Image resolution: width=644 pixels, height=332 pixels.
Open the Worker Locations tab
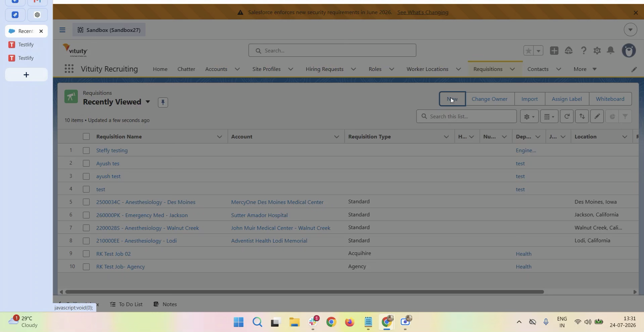(x=427, y=69)
